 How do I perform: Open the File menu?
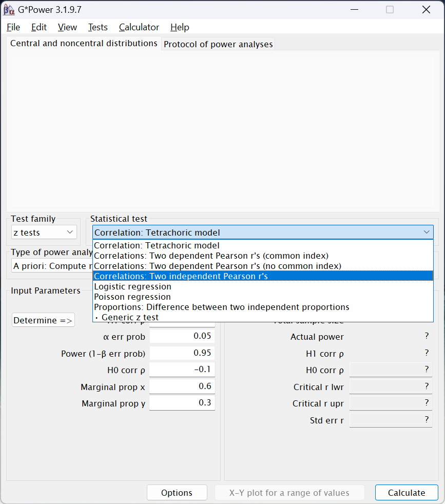13,27
